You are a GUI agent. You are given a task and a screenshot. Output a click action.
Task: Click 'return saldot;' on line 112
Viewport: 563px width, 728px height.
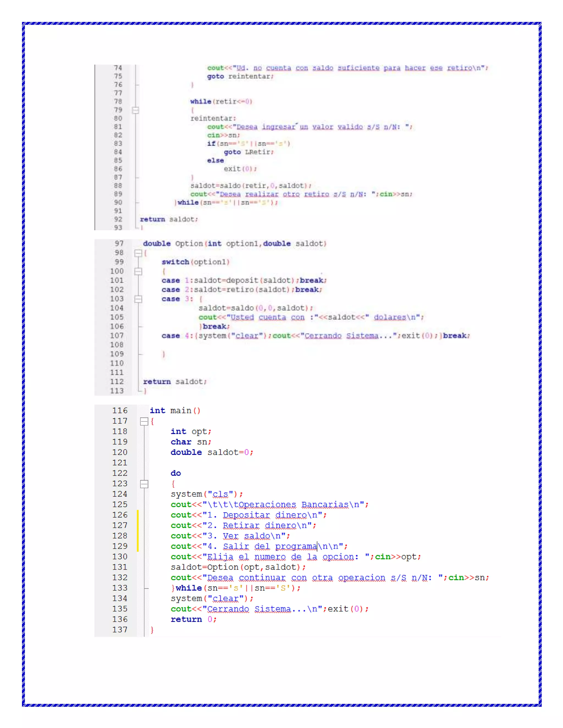point(175,382)
